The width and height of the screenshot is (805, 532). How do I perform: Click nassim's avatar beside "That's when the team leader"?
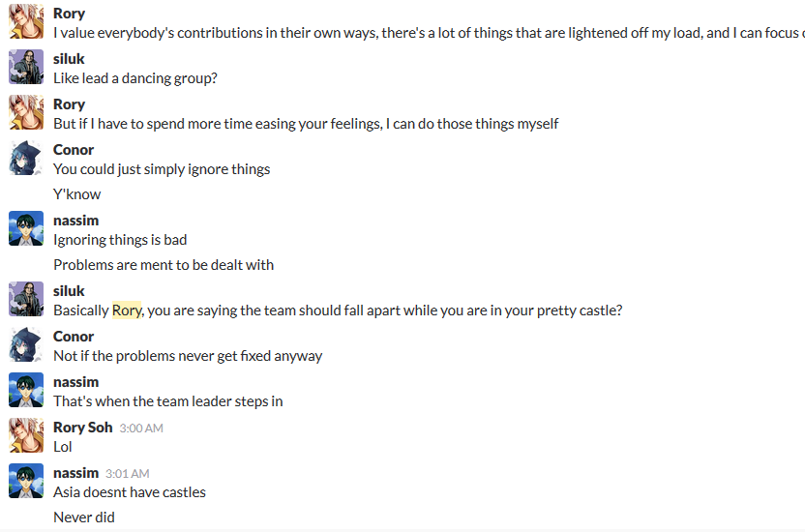coord(26,391)
